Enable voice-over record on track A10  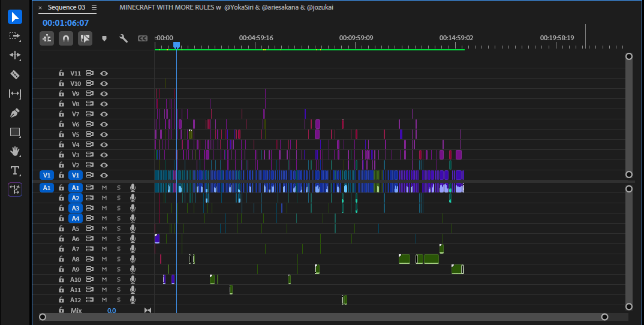click(x=133, y=279)
